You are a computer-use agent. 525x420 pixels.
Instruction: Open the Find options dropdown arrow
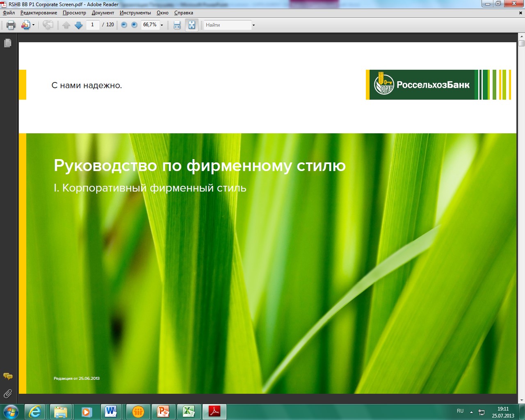tap(253, 25)
